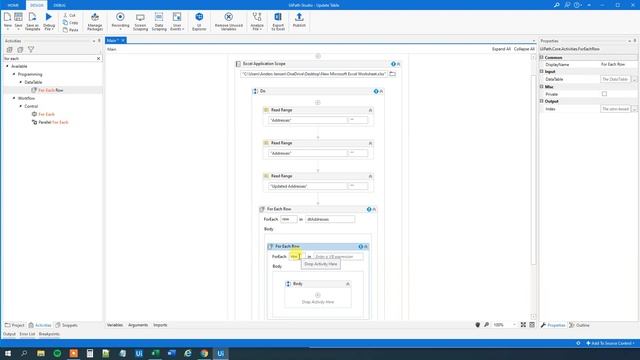The height and width of the screenshot is (360, 640).
Task: Open Screen Scraping tool
Action: [x=140, y=21]
